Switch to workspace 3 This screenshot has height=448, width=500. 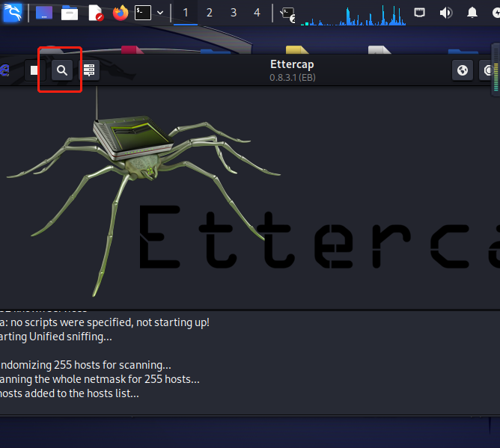[x=234, y=13]
